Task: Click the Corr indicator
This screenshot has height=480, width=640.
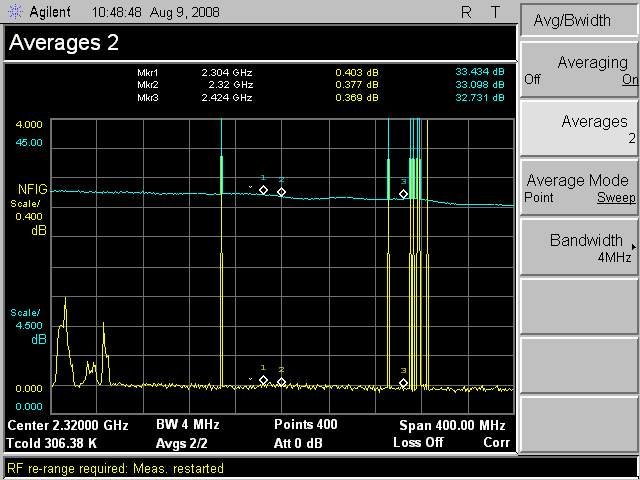Action: [x=496, y=442]
